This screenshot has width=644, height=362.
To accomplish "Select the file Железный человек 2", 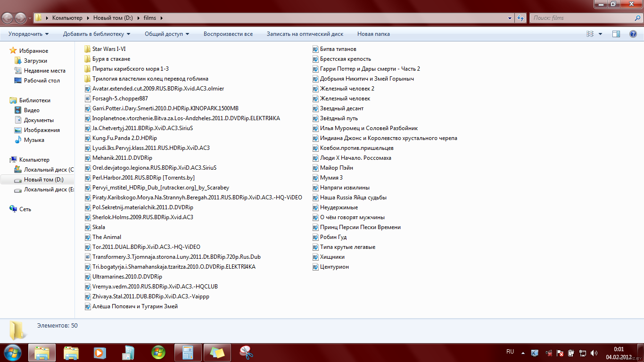I will coord(343,89).
